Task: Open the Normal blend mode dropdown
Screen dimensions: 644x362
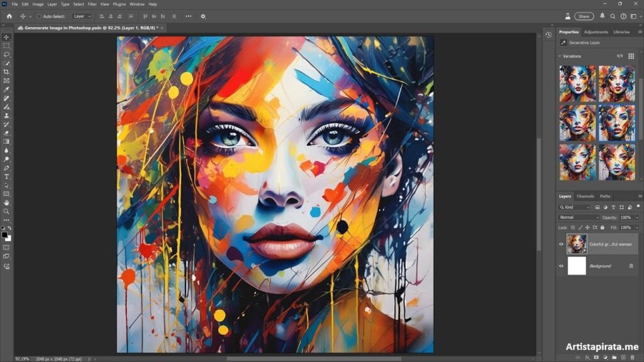Action: [x=578, y=217]
